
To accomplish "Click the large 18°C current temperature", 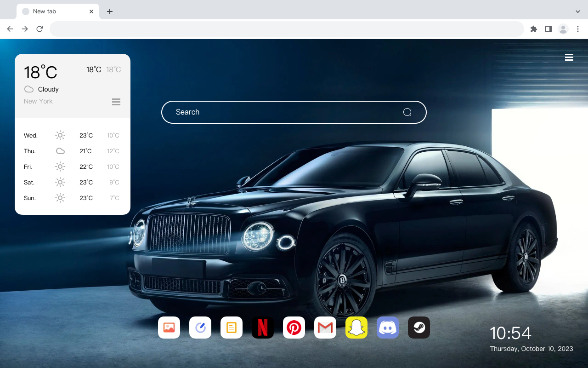I will [x=40, y=72].
